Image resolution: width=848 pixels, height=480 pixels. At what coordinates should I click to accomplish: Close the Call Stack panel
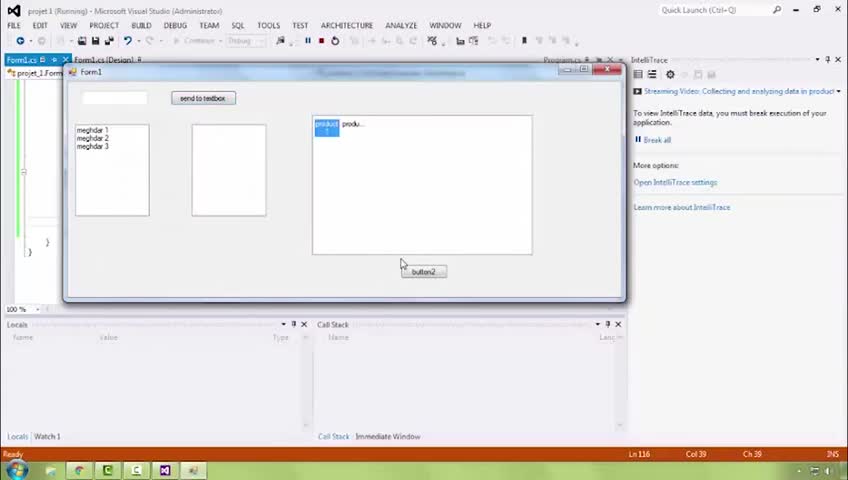pyautogui.click(x=618, y=324)
